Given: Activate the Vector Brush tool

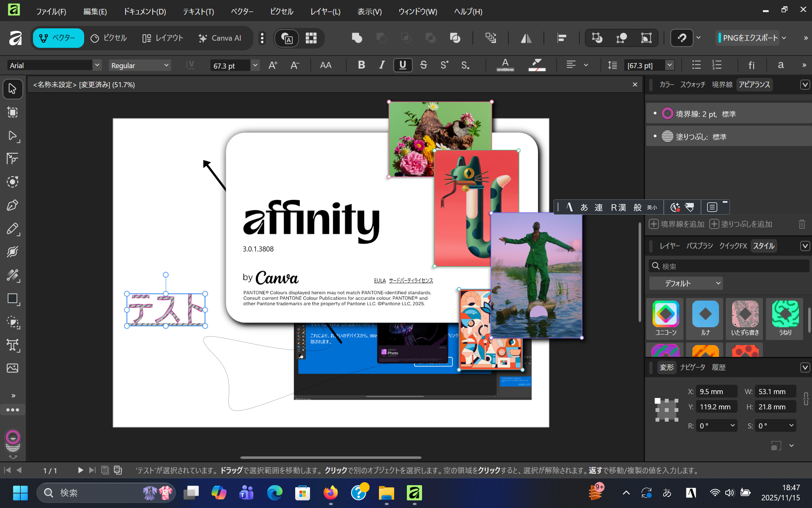Looking at the screenshot, I should tap(13, 251).
